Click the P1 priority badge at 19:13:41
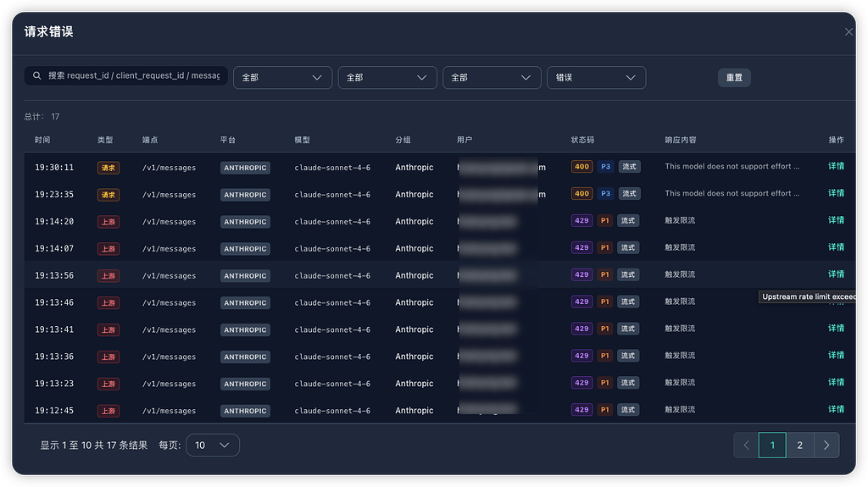This screenshot has height=487, width=868. click(x=605, y=329)
